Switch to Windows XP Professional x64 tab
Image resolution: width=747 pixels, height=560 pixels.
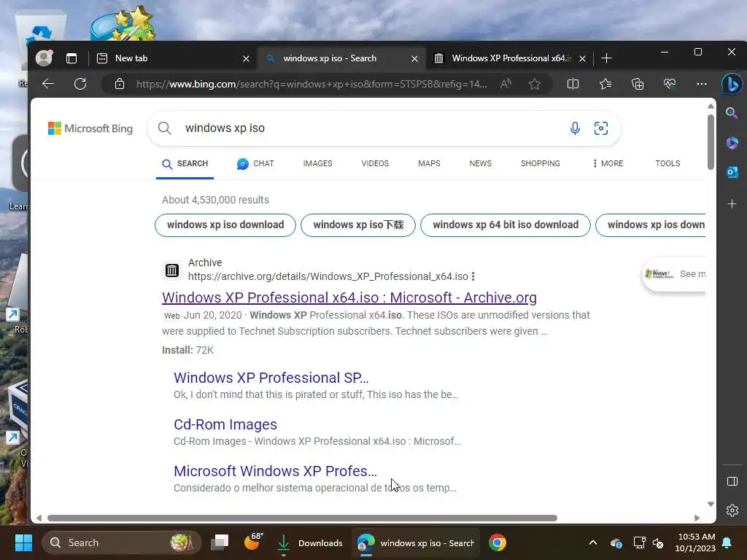510,58
